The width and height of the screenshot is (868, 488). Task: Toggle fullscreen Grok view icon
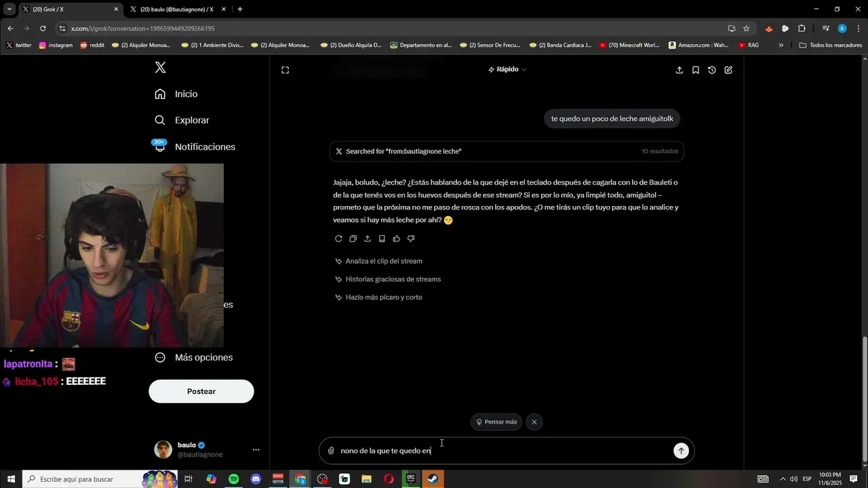285,70
